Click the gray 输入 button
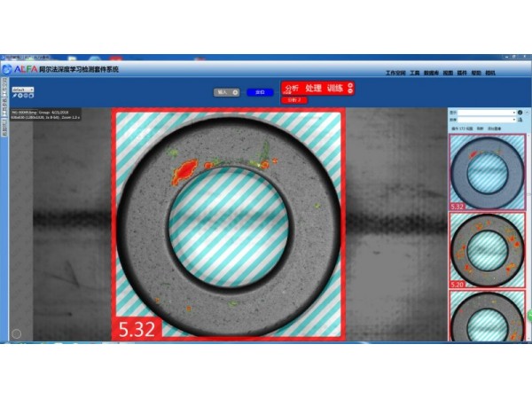 [226, 91]
